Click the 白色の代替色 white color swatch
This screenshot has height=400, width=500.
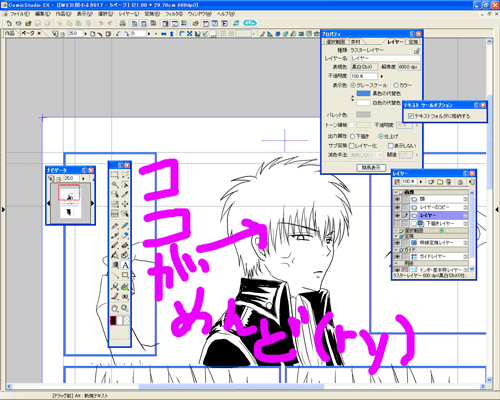click(363, 103)
